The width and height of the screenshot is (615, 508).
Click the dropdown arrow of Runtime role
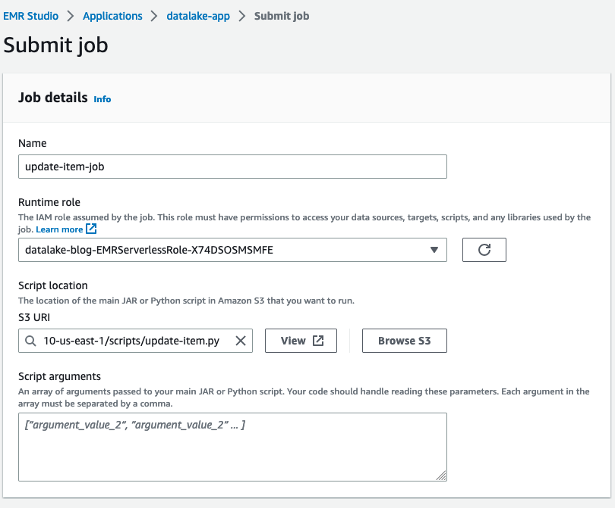click(x=434, y=250)
